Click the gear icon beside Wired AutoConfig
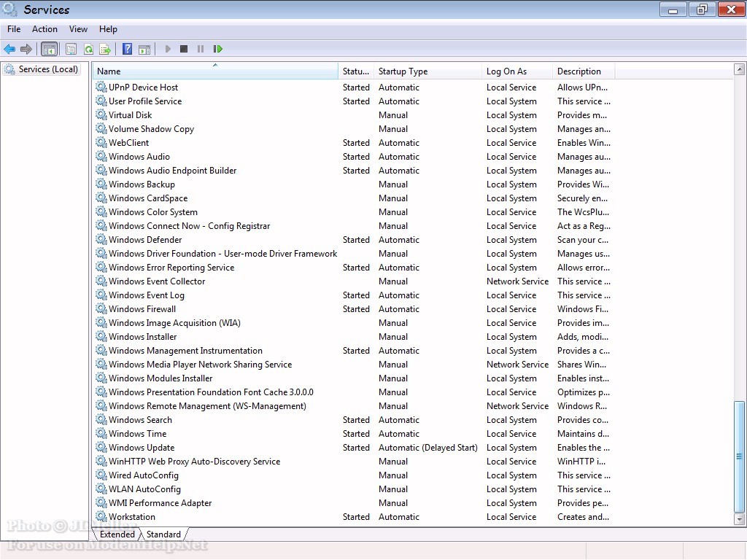 coord(101,475)
